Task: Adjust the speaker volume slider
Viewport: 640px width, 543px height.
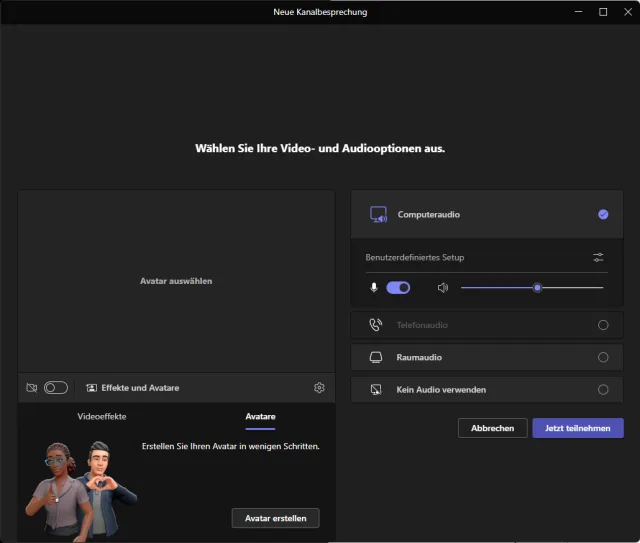Action: (x=537, y=288)
